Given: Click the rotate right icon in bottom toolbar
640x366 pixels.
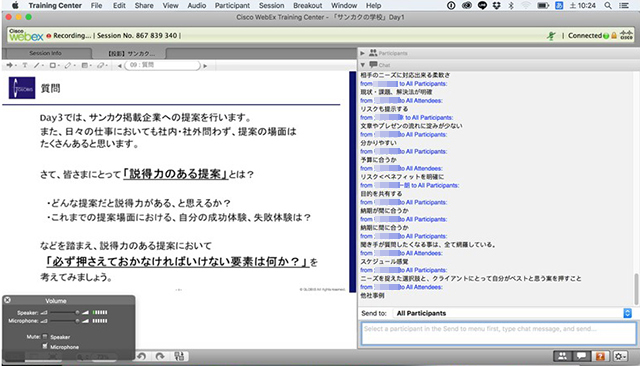Looking at the screenshot, I should [160, 356].
